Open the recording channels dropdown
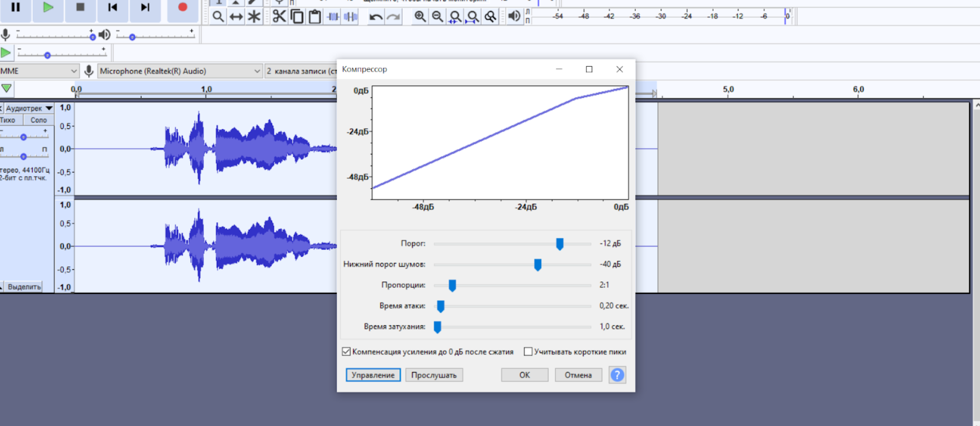 point(301,71)
